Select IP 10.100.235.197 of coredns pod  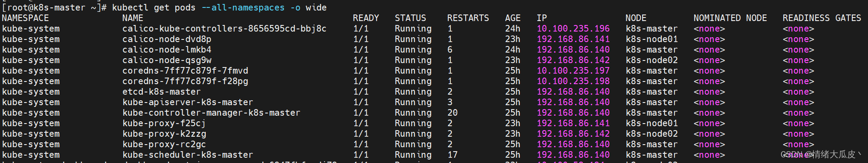pyautogui.click(x=573, y=71)
